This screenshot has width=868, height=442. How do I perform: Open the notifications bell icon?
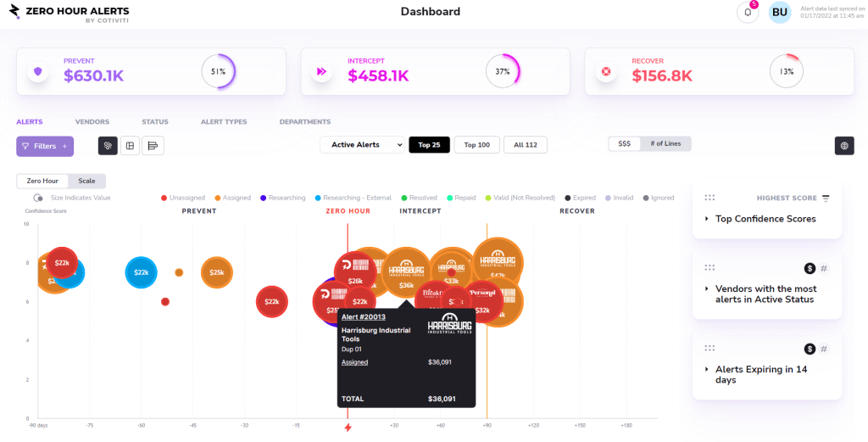pos(748,12)
